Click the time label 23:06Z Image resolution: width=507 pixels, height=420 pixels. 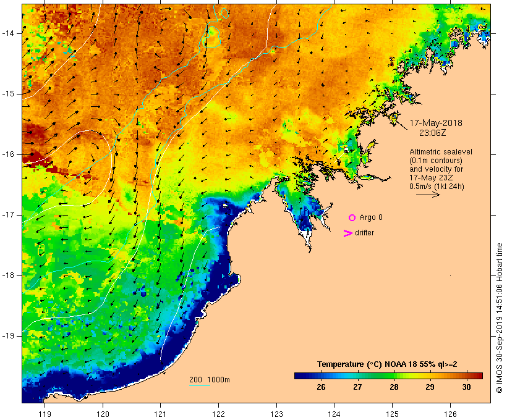tap(433, 133)
